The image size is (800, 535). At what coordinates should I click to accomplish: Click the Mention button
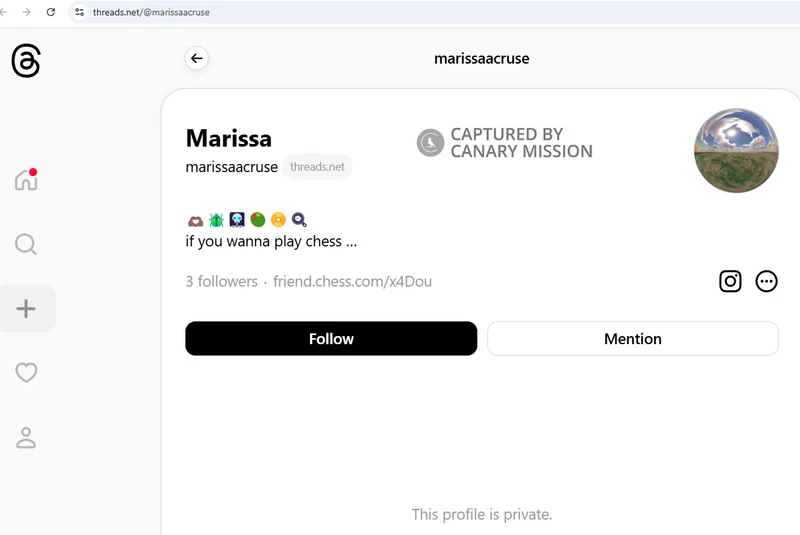click(x=633, y=339)
